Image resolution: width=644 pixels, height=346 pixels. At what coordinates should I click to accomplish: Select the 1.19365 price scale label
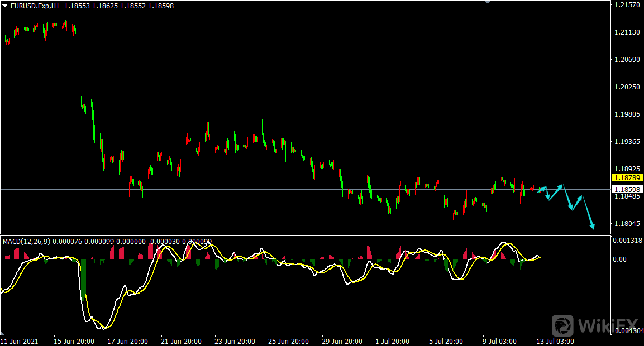click(x=627, y=142)
